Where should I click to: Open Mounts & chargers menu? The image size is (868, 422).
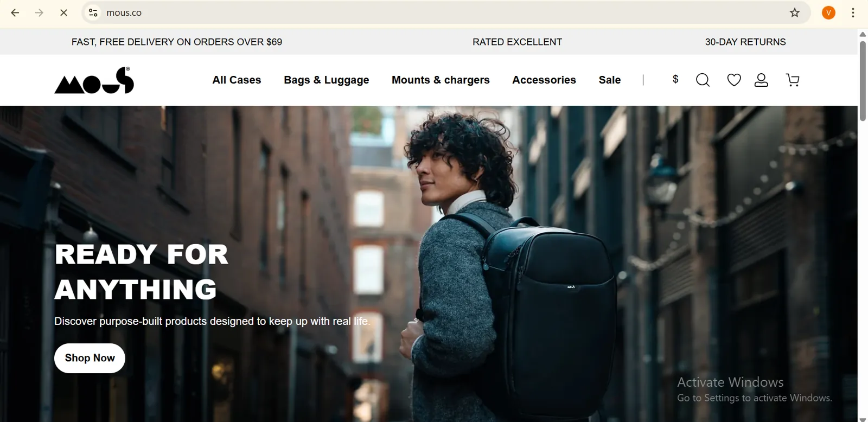pos(441,80)
